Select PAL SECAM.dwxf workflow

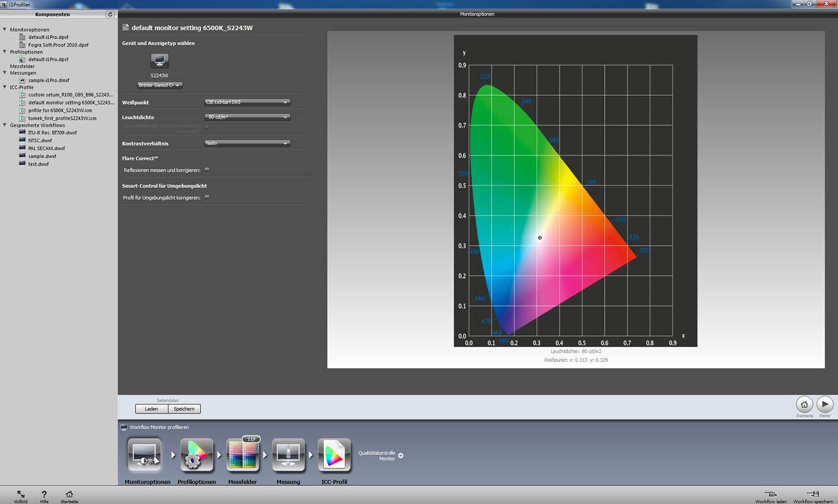[x=47, y=149]
